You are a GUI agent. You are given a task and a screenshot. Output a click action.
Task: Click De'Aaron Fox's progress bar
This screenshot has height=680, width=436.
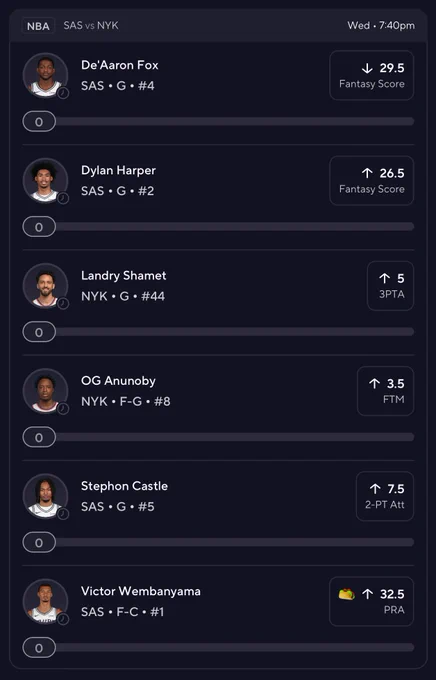(x=218, y=121)
